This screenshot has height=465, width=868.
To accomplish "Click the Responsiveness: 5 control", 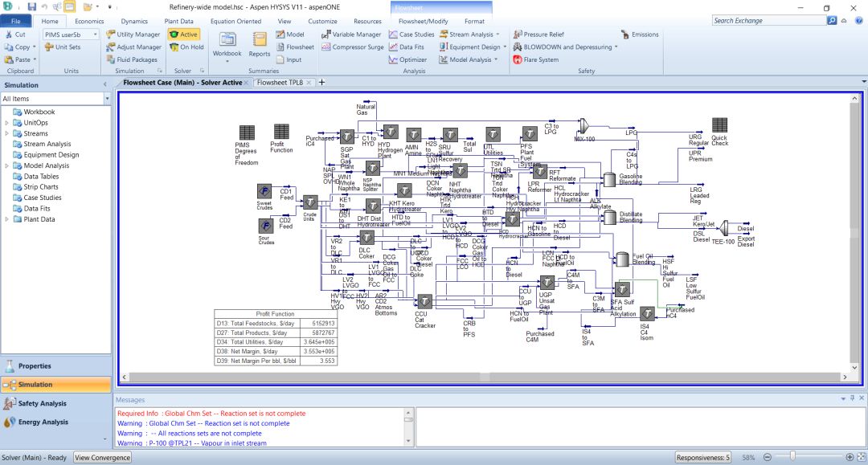I will click(x=703, y=458).
